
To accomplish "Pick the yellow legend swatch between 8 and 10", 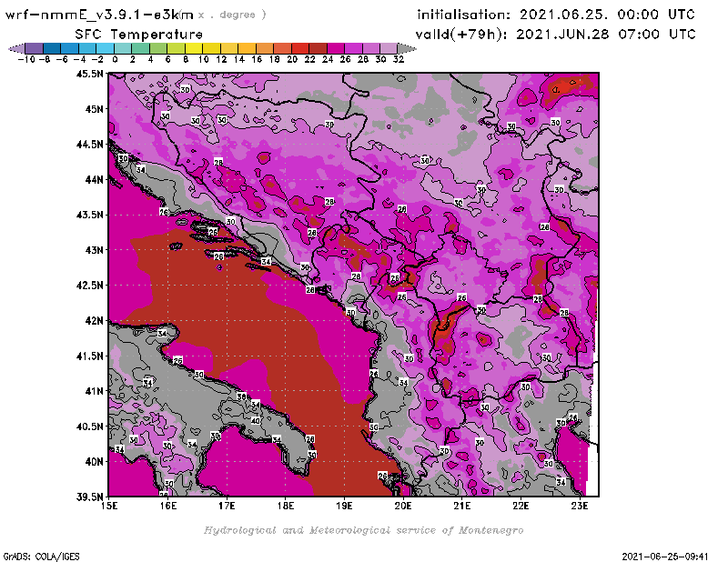I will click(194, 48).
